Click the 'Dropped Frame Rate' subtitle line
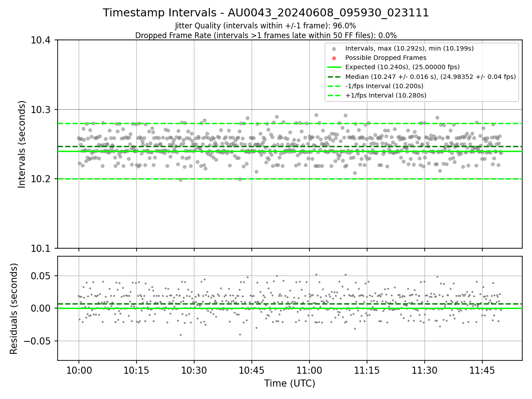 [x=266, y=35]
